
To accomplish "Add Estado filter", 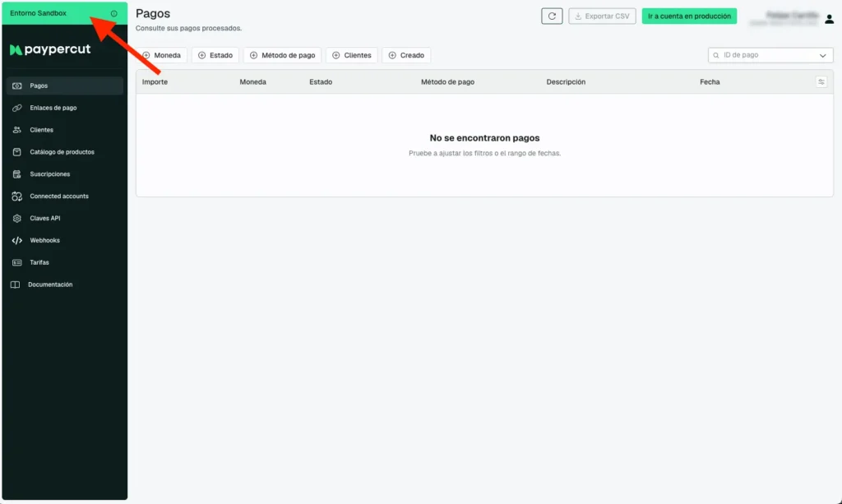I will pyautogui.click(x=215, y=55).
